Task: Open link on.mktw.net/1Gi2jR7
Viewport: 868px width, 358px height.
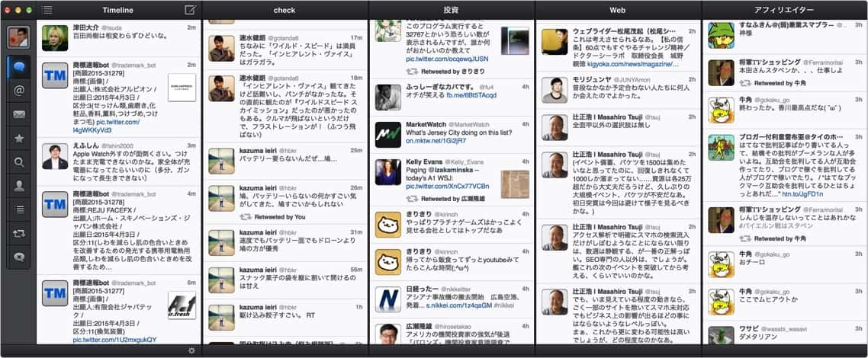Action: pyautogui.click(x=436, y=140)
